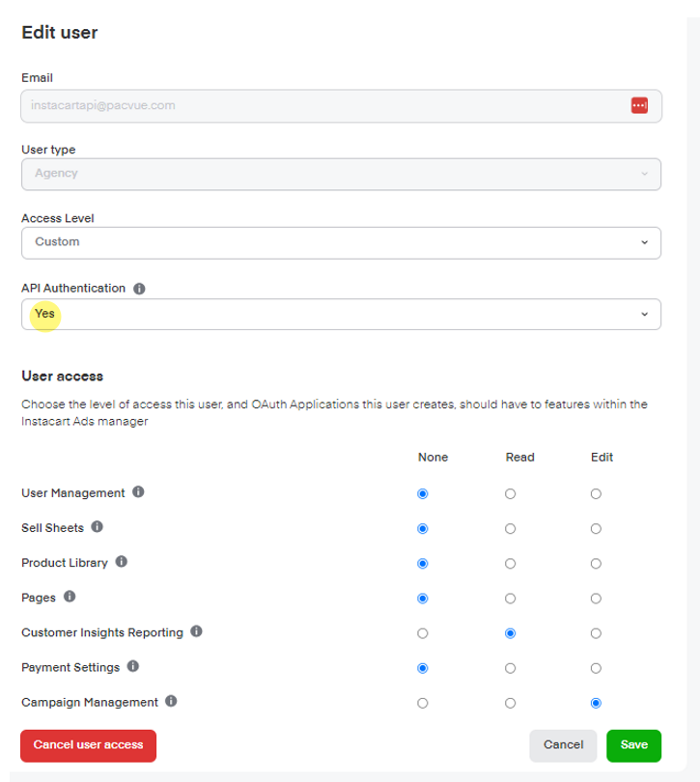Click the 'Access Level' field label
This screenshot has height=782, width=700.
57,218
